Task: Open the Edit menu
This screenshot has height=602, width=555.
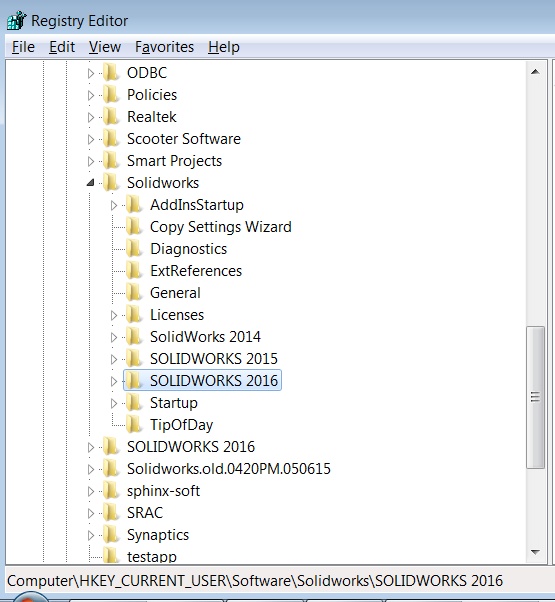Action: pos(62,47)
